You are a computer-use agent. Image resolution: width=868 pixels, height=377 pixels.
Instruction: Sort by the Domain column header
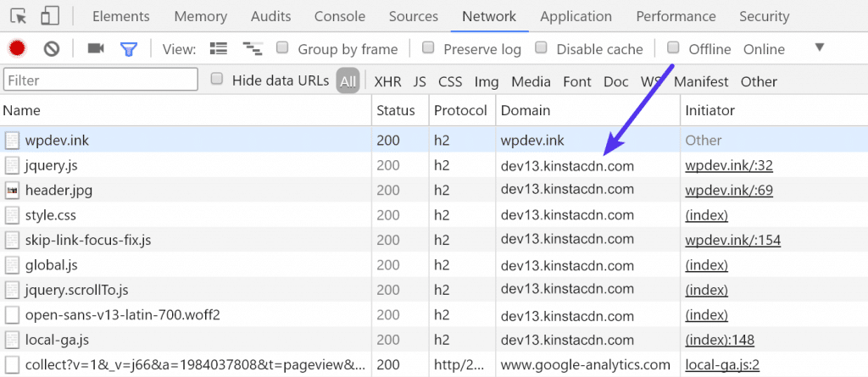coord(588,110)
